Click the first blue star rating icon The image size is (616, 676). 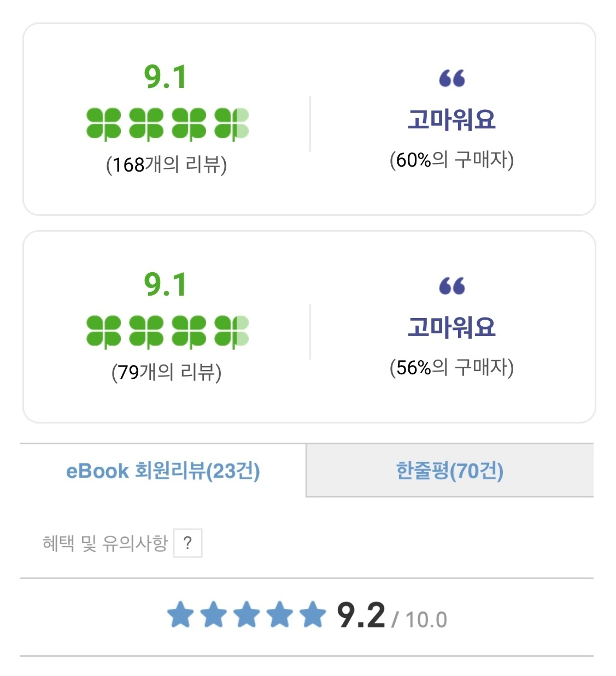[180, 614]
